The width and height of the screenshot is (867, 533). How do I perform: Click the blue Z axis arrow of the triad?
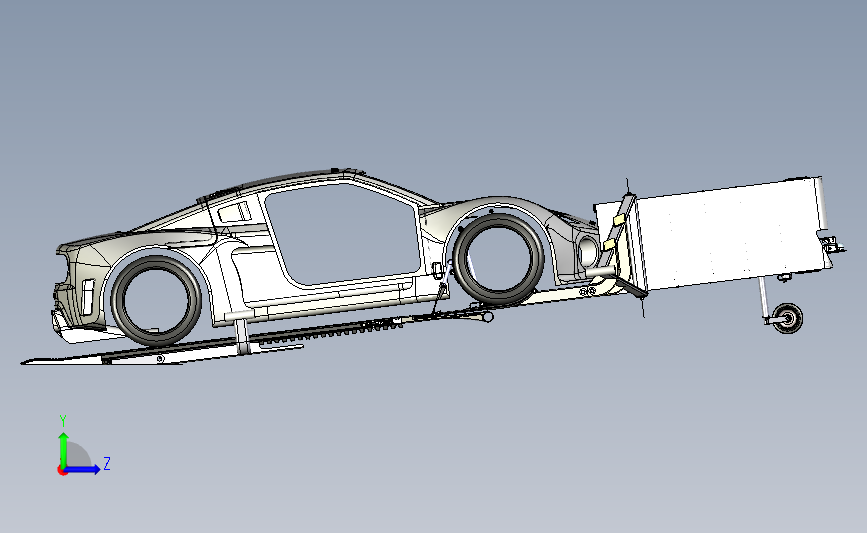tap(83, 470)
